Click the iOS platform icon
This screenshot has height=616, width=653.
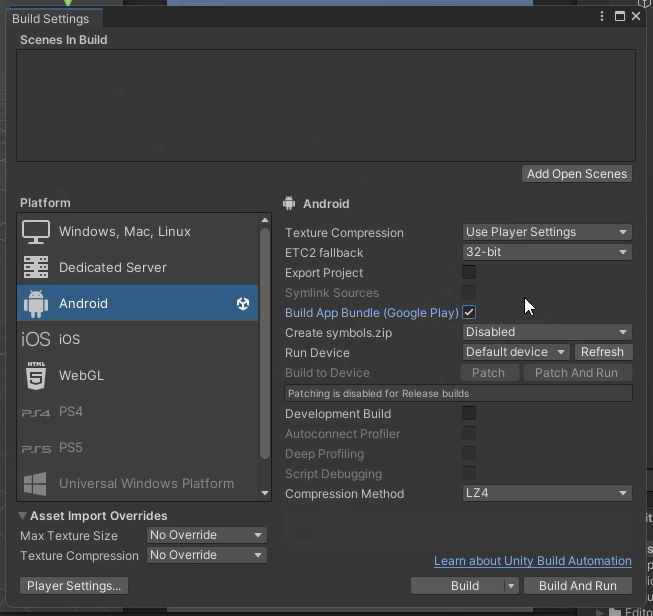tap(36, 340)
